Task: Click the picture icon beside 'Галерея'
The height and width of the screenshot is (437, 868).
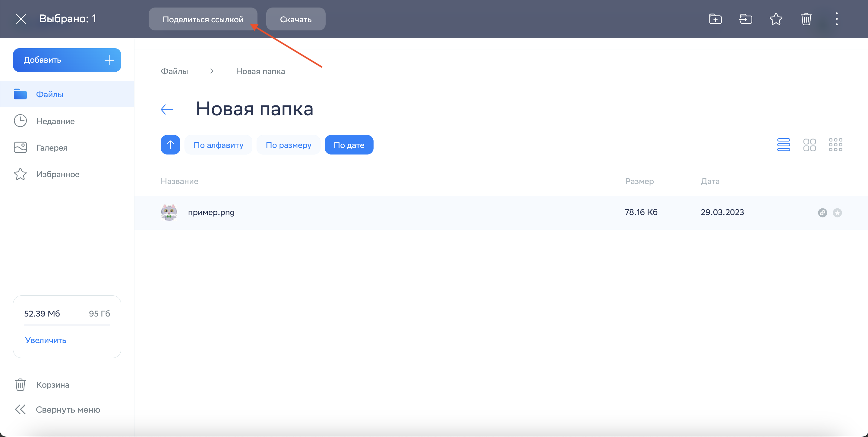Action: tap(20, 147)
